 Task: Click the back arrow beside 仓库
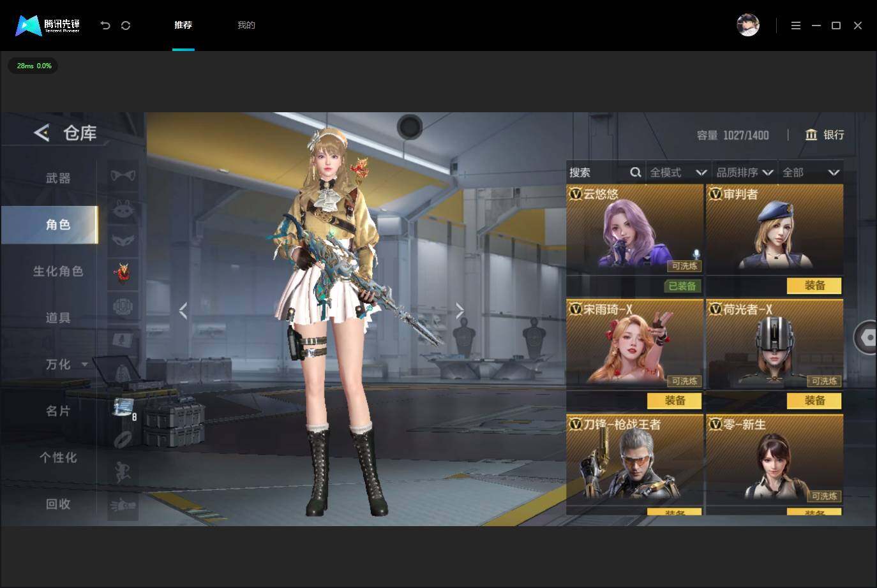41,133
